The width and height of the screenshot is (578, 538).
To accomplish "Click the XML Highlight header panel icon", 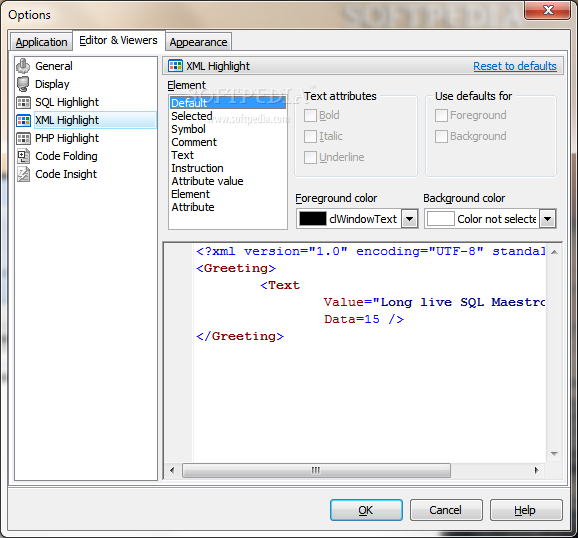I will [175, 66].
